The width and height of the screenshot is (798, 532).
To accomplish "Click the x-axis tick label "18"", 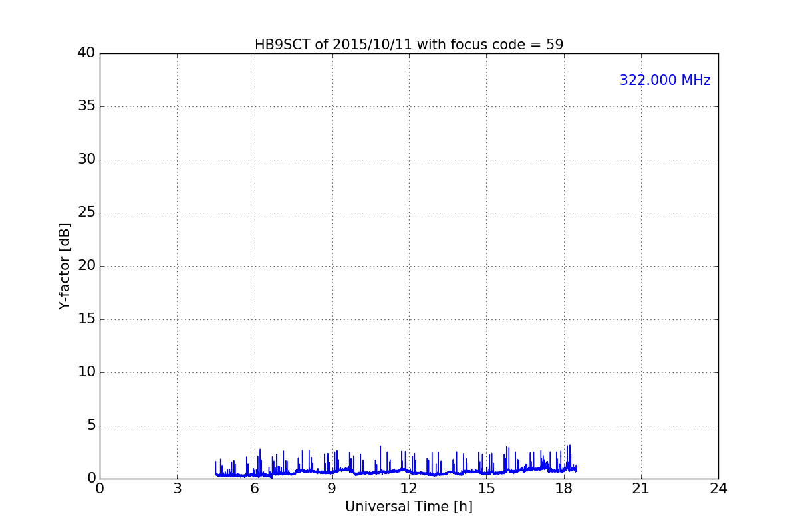I will pyautogui.click(x=564, y=489).
